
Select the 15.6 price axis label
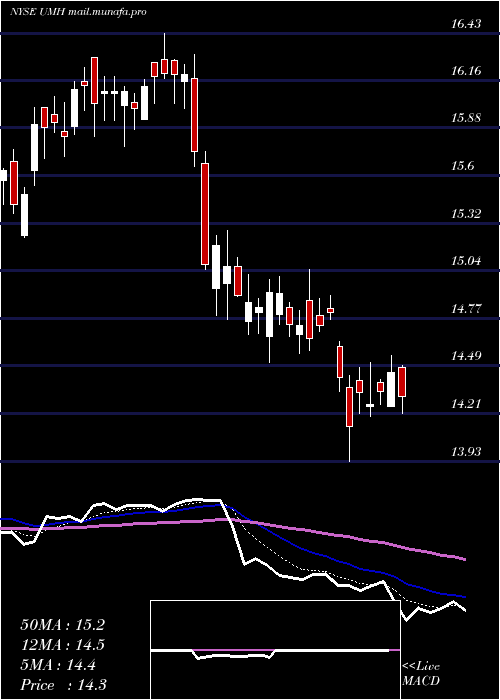point(462,166)
